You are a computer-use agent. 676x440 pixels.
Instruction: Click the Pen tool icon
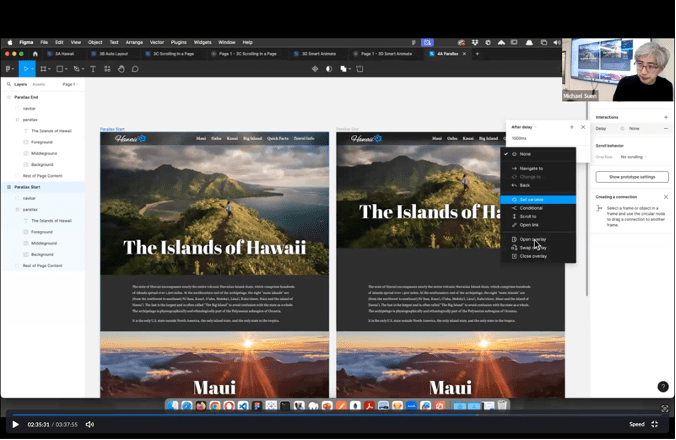click(77, 69)
